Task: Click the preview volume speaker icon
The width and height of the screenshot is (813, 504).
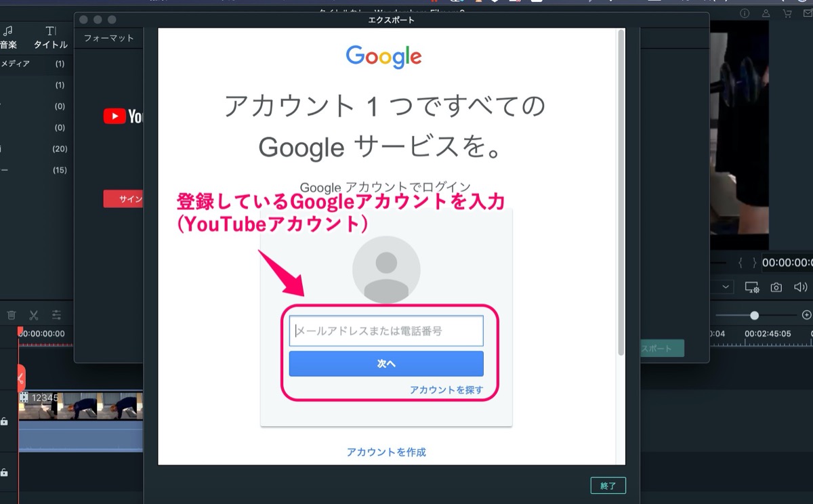Action: pyautogui.click(x=800, y=287)
